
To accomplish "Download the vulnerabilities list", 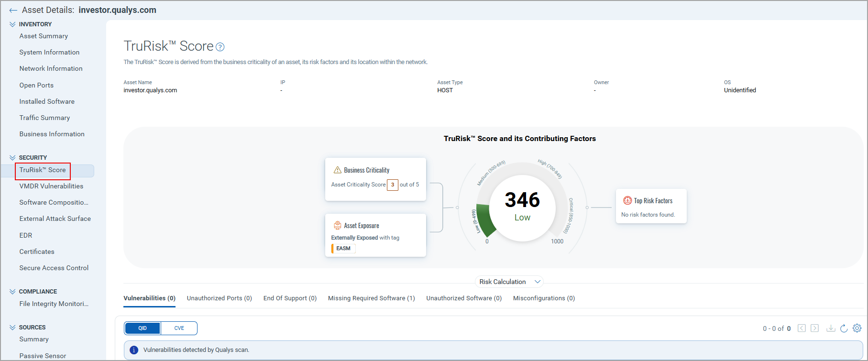I will click(x=831, y=328).
